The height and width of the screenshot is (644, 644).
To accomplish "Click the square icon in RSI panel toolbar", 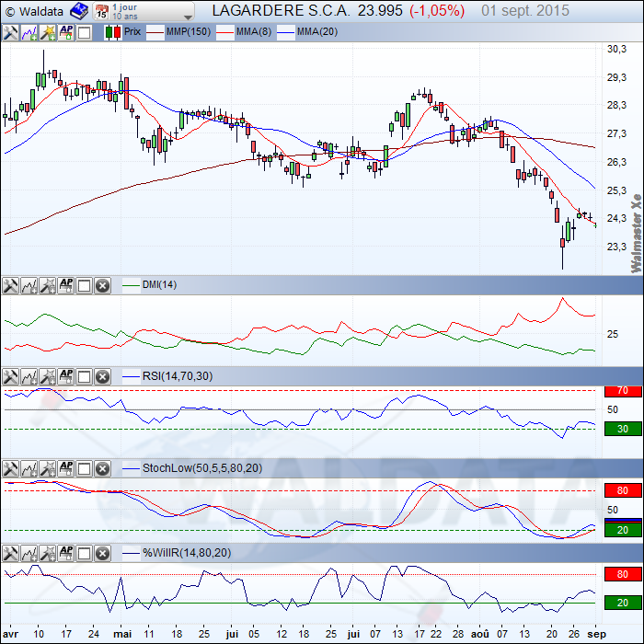I will (85, 376).
